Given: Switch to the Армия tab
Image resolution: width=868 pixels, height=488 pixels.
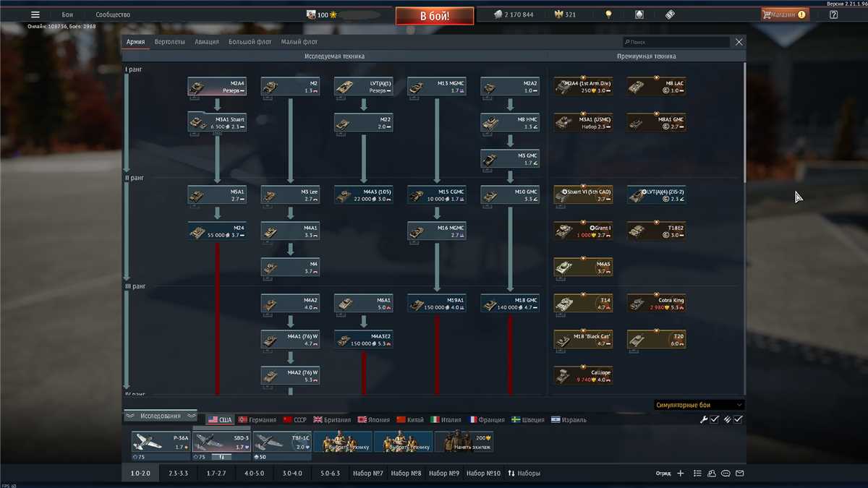Looking at the screenshot, I should [x=135, y=42].
